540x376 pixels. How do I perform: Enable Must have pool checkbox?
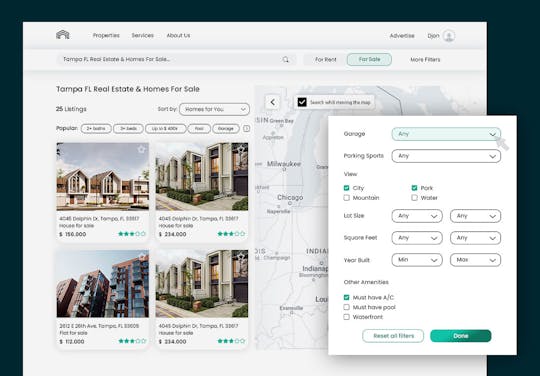pos(346,307)
